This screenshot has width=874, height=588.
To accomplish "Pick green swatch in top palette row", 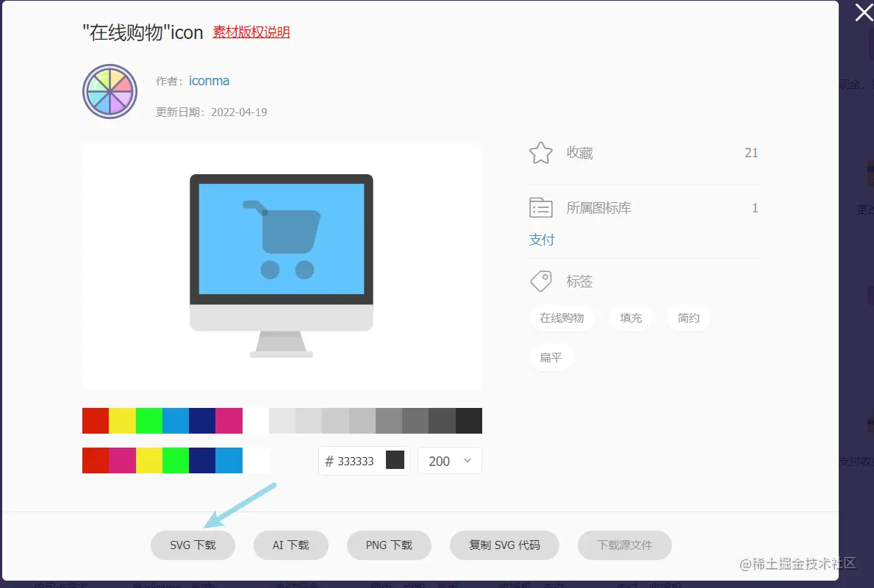I will point(148,421).
